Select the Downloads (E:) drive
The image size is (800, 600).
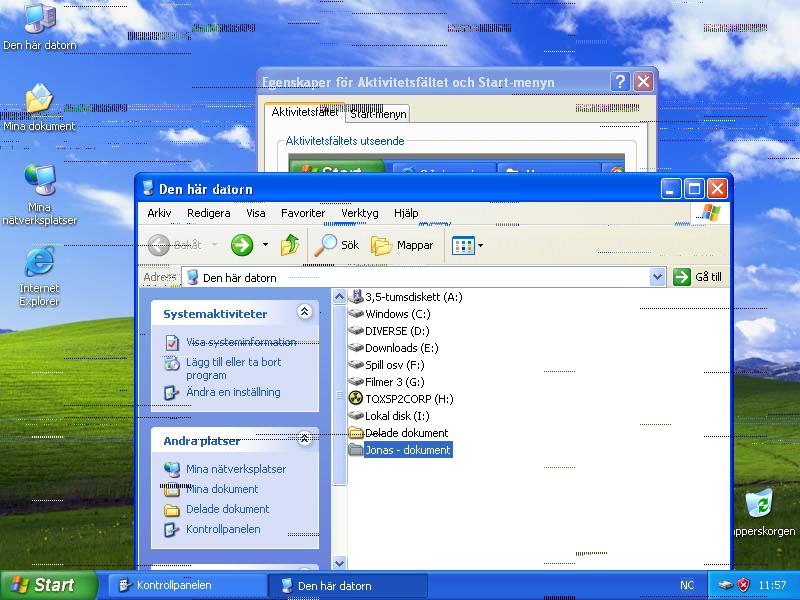pos(393,348)
